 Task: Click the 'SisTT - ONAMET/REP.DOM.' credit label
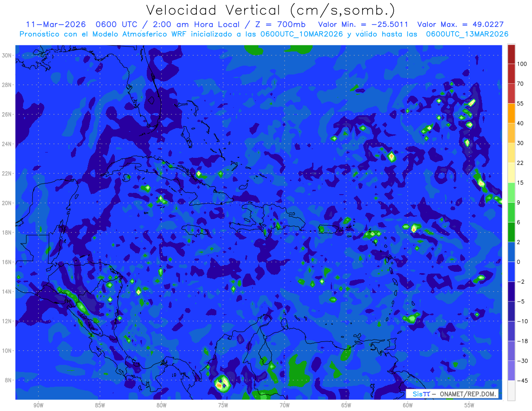click(452, 394)
